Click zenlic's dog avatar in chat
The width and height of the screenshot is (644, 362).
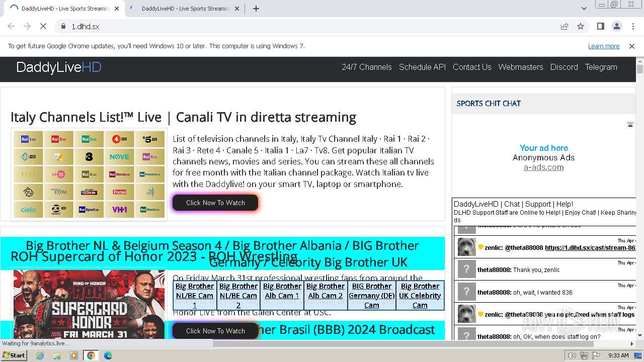pos(466,247)
